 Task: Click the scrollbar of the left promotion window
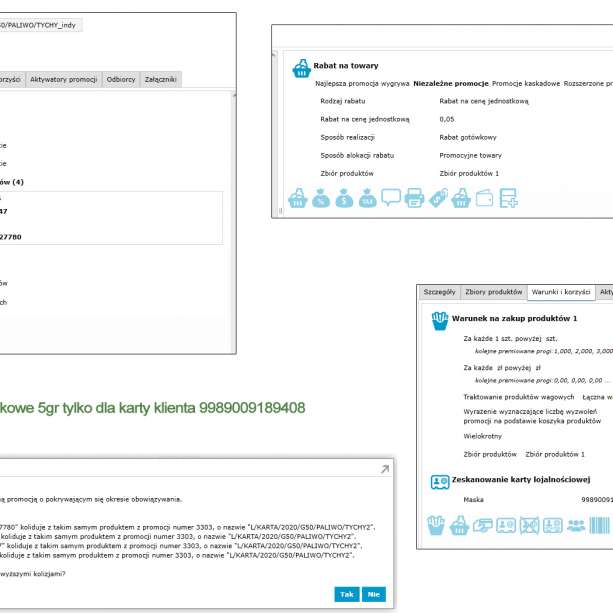click(x=234, y=223)
